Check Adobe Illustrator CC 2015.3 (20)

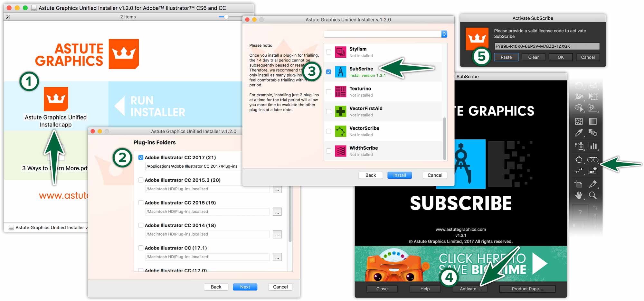coord(141,180)
